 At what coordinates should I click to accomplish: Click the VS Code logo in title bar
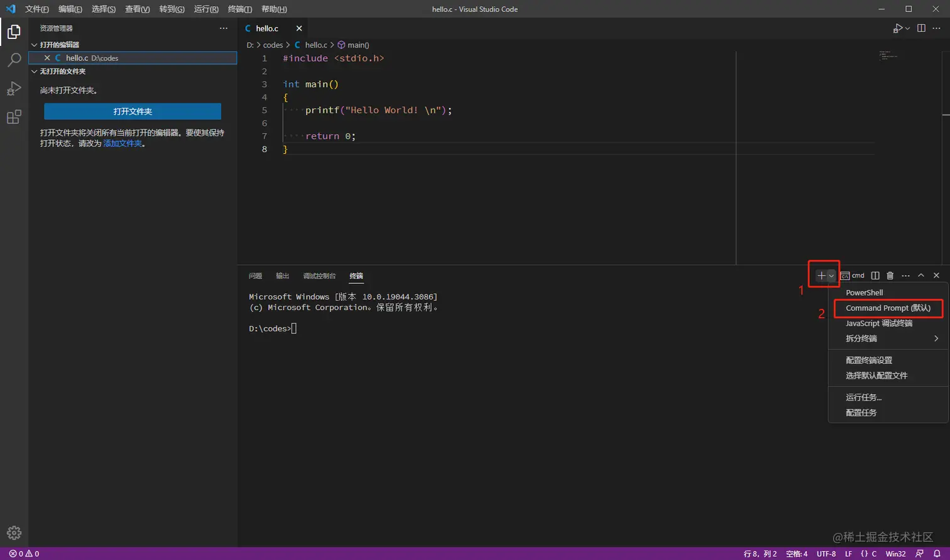11,9
